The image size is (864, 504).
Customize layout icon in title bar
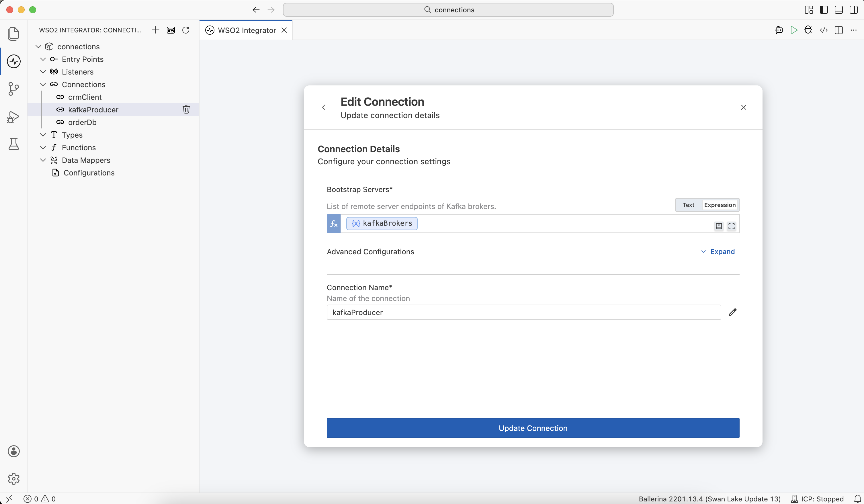[x=809, y=9]
